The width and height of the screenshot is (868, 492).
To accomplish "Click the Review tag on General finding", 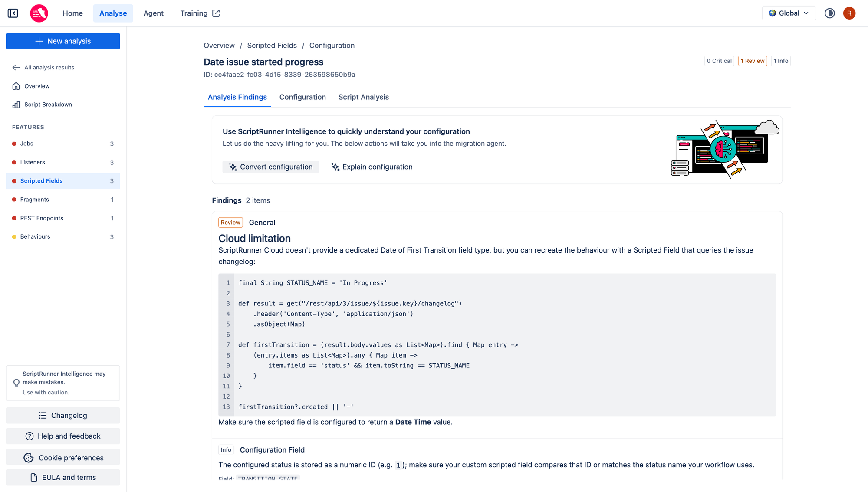I will click(230, 223).
